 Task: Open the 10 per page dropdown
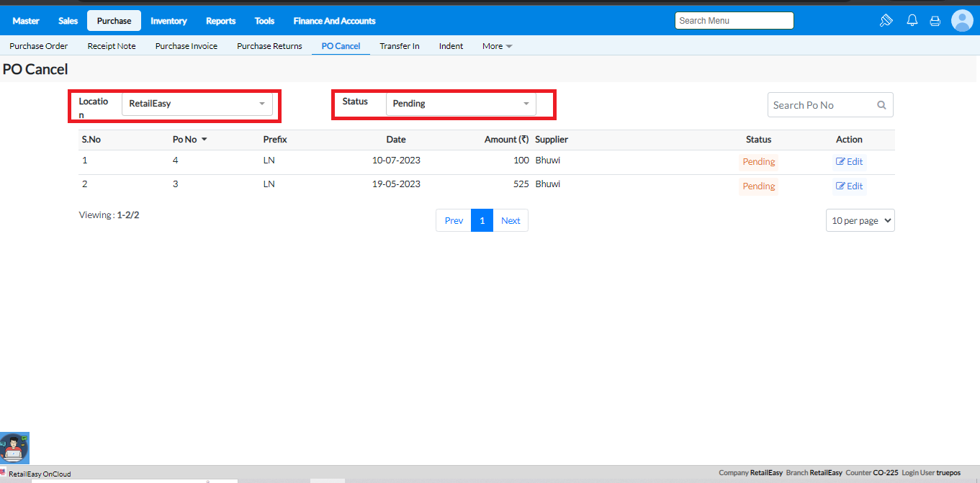[860, 220]
